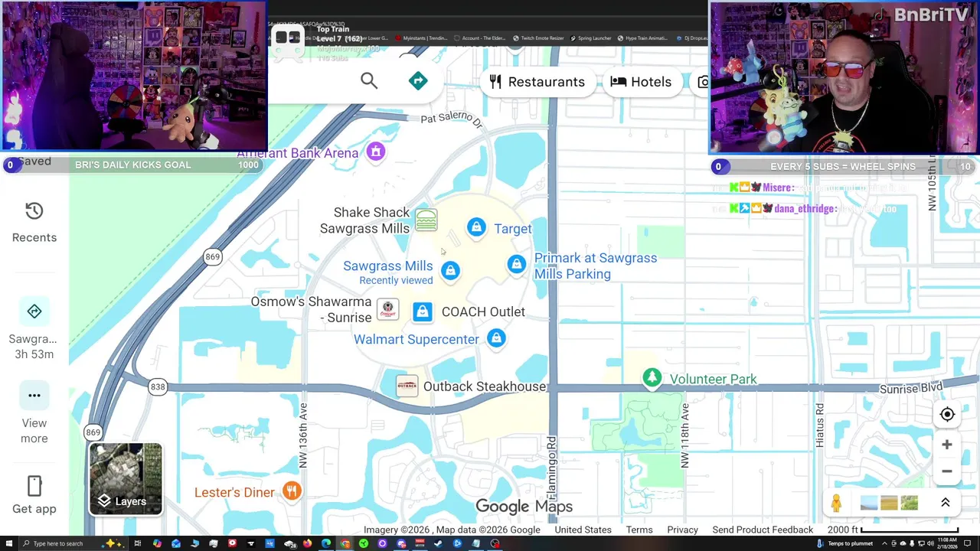
Task: Toggle the Layers satellite view thumbnail
Action: (126, 479)
